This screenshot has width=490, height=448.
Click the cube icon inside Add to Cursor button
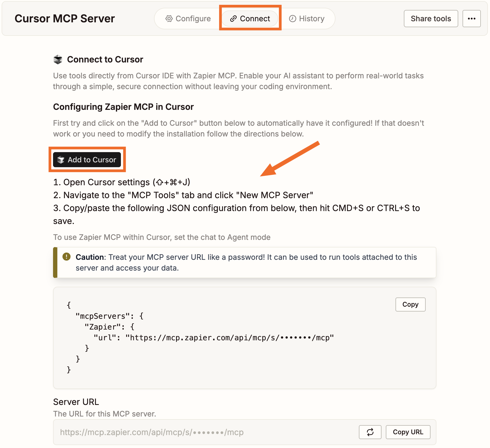coord(61,160)
